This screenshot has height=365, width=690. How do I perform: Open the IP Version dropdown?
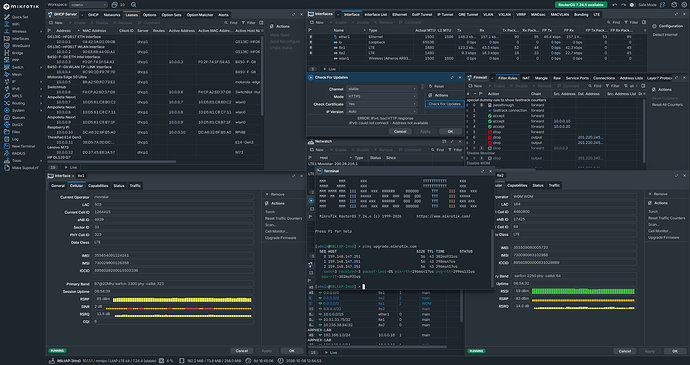(x=381, y=112)
